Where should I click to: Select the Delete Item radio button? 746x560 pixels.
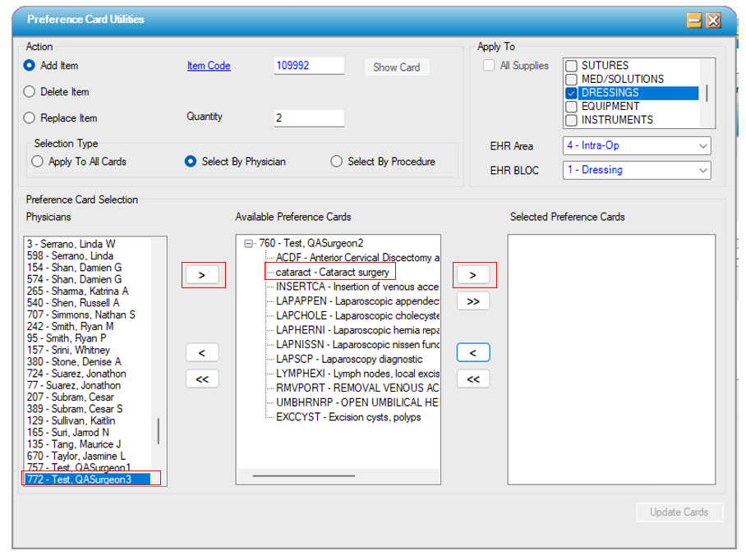[x=30, y=92]
